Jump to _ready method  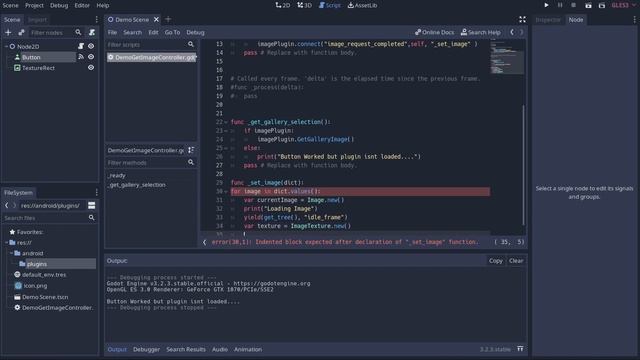[117, 175]
